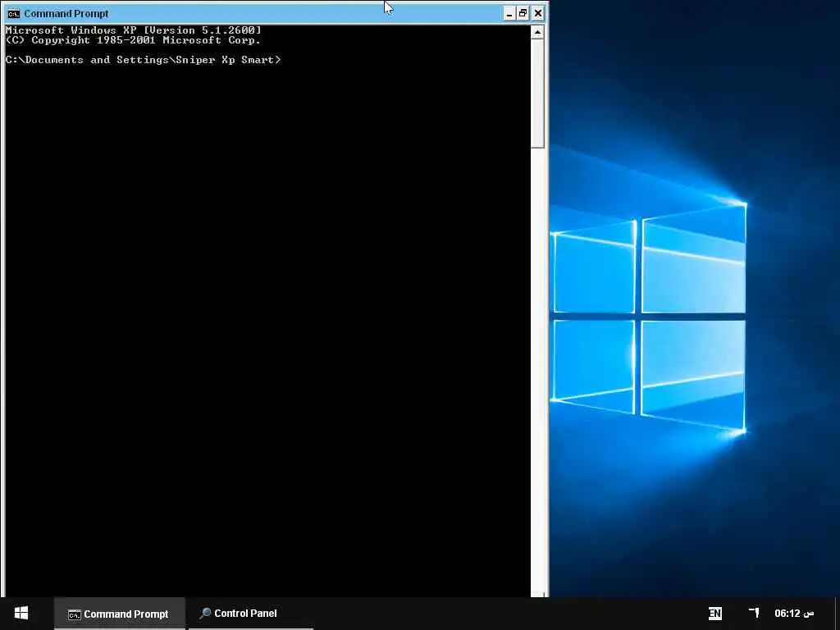Click the prompt line C:\Documents and Settings

143,60
